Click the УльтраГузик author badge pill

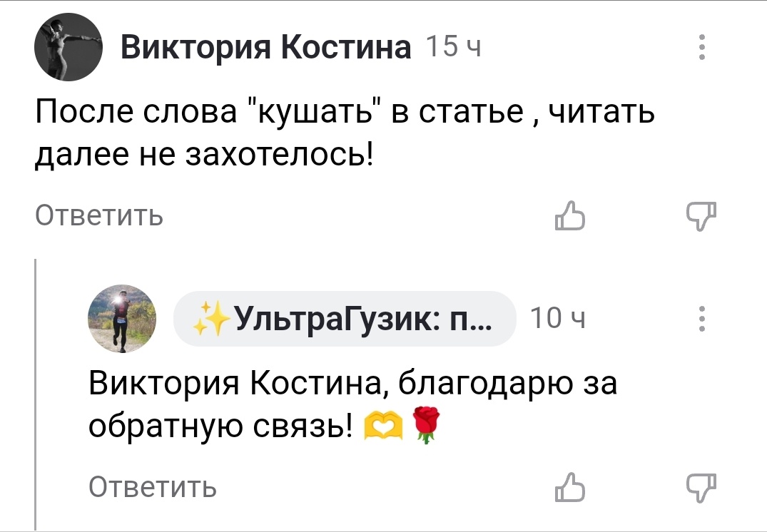[345, 319]
